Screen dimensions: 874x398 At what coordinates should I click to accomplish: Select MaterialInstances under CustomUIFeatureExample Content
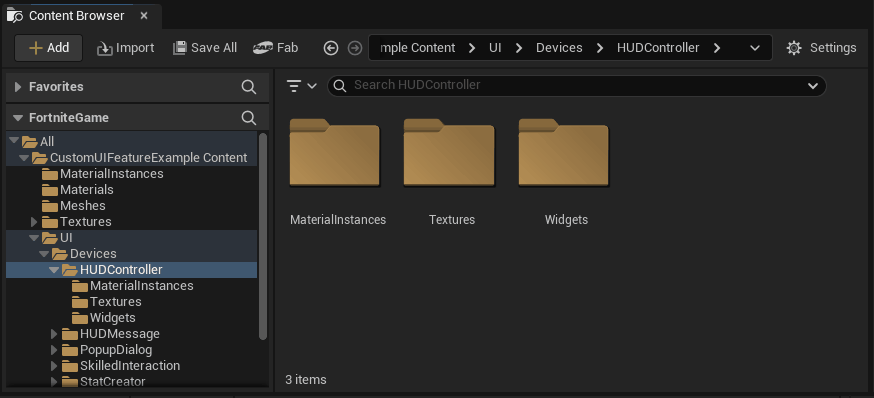(x=132, y=174)
